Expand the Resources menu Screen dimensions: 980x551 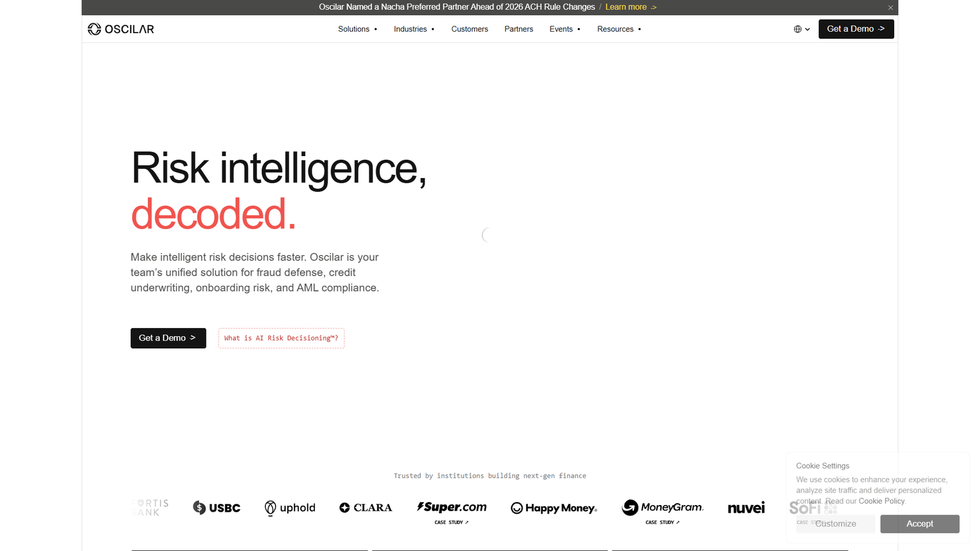(619, 29)
